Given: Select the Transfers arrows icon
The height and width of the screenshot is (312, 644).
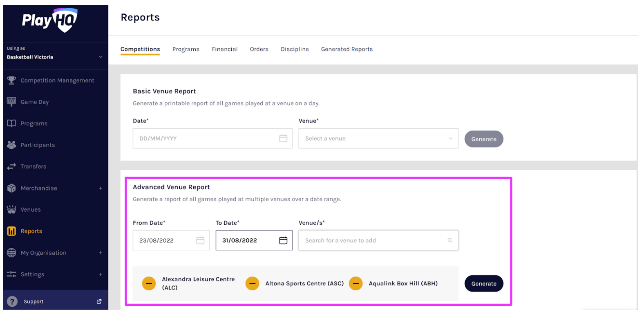Looking at the screenshot, I should click(11, 166).
